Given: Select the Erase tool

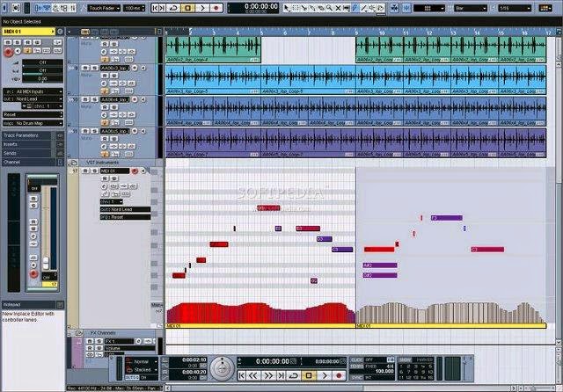Looking at the screenshot, I should [320, 8].
